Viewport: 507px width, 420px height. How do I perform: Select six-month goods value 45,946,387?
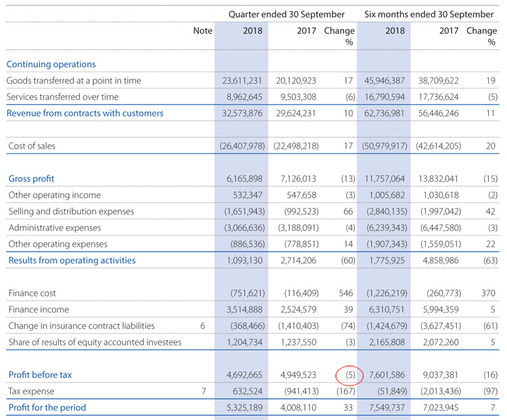click(x=385, y=80)
